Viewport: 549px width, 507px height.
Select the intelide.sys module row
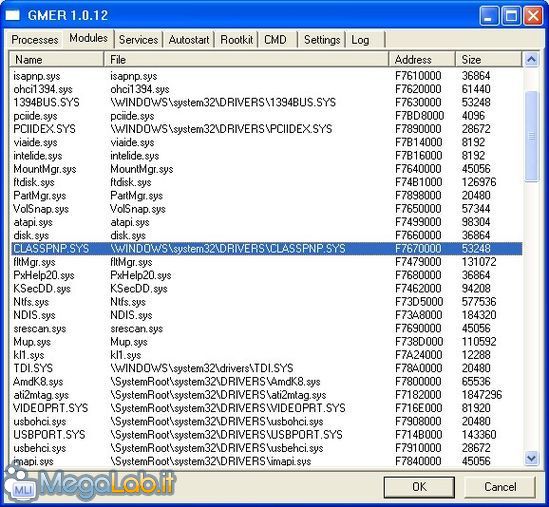click(x=267, y=156)
